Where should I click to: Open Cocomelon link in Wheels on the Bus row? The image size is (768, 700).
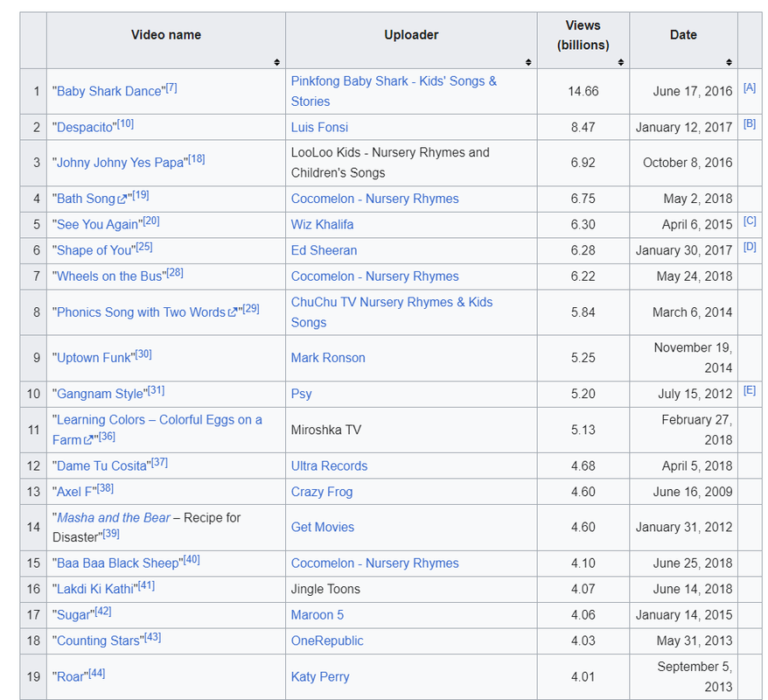tap(374, 276)
